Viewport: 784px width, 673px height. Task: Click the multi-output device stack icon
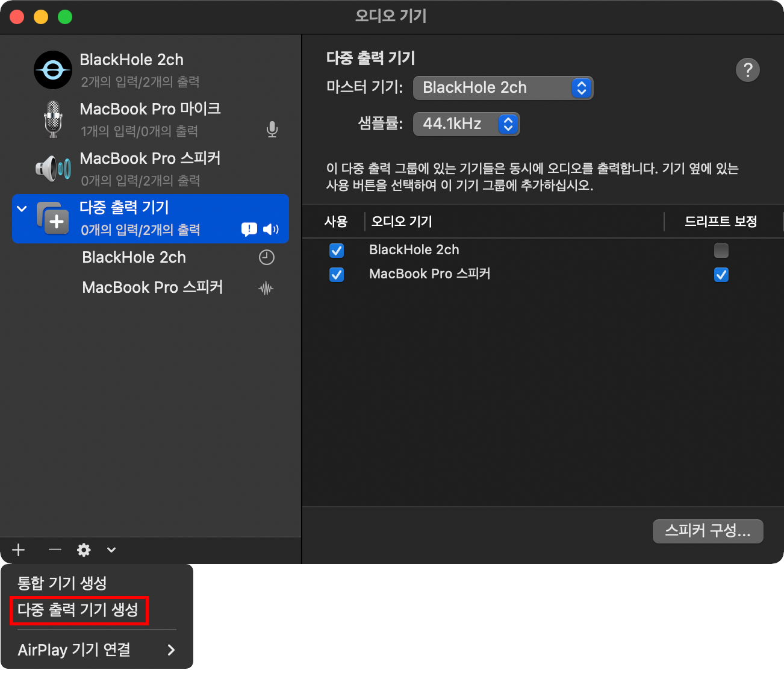pos(53,218)
